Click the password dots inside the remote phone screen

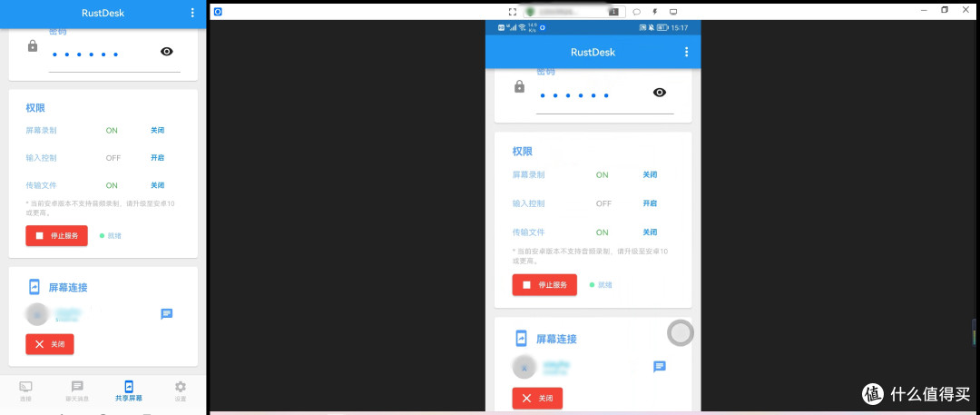(574, 95)
